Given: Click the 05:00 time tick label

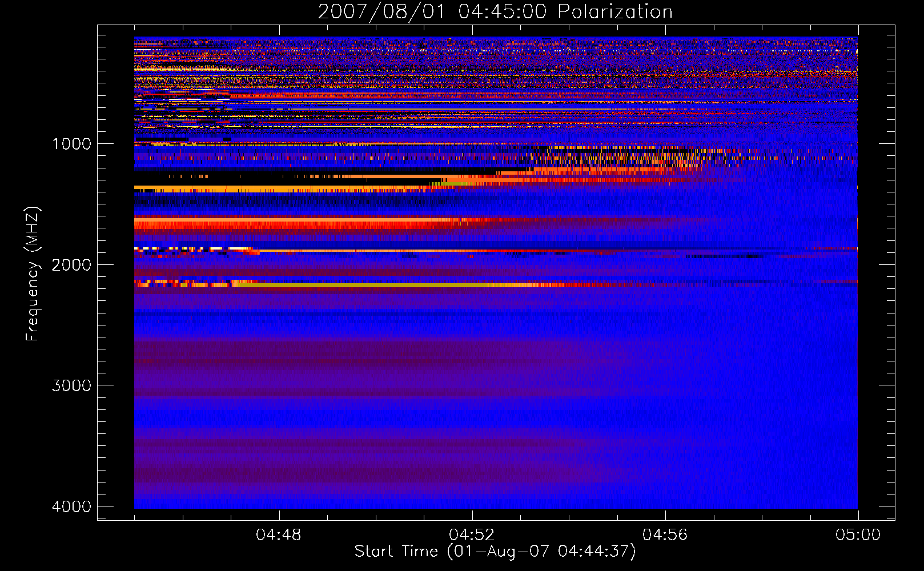Looking at the screenshot, I should [x=858, y=535].
